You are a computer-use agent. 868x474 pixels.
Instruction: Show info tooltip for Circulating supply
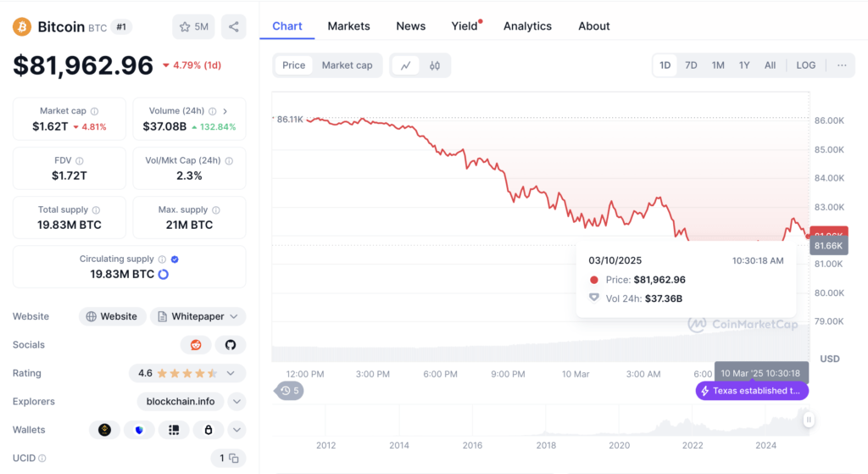tap(162, 259)
